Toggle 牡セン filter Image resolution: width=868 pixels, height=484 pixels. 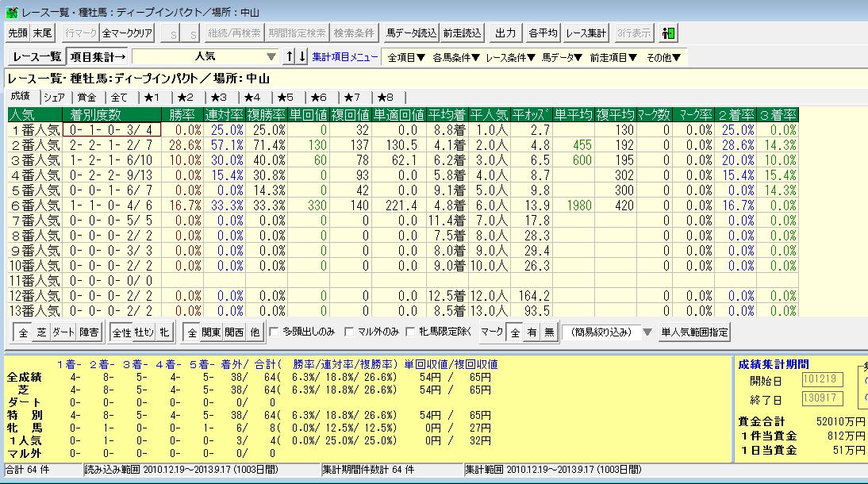(x=144, y=332)
